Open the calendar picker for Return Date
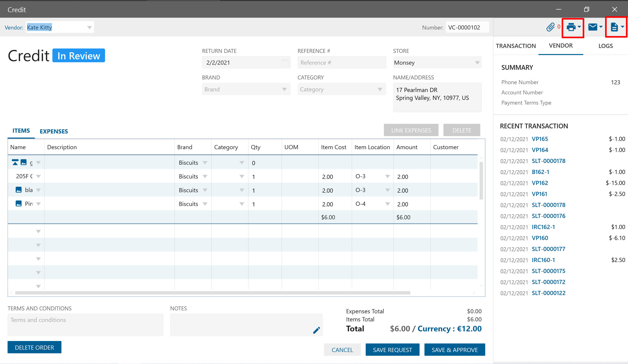The image size is (628, 364). [285, 62]
